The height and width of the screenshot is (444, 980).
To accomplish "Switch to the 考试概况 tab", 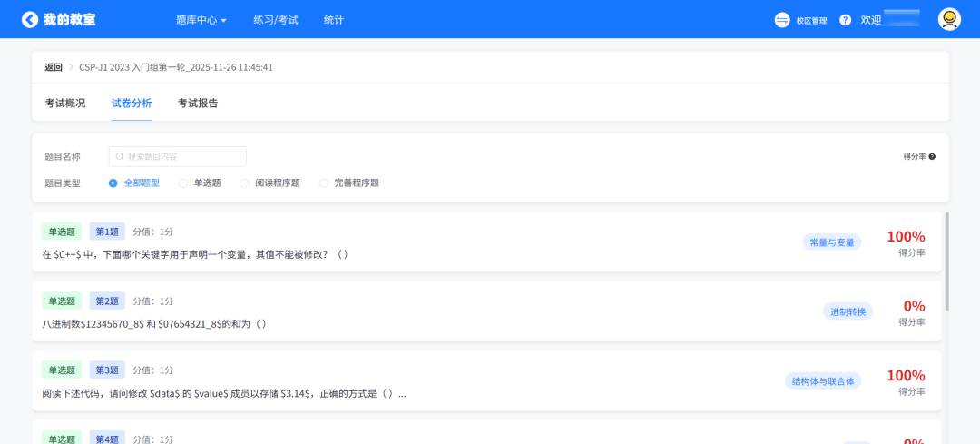I will pos(65,104).
